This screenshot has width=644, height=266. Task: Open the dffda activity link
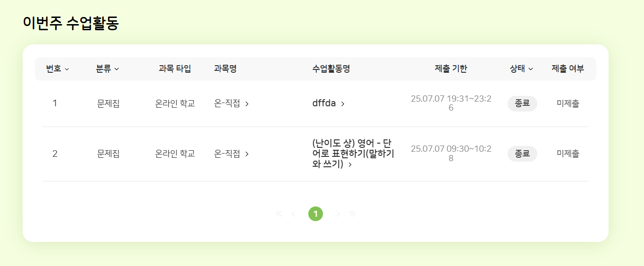(324, 103)
